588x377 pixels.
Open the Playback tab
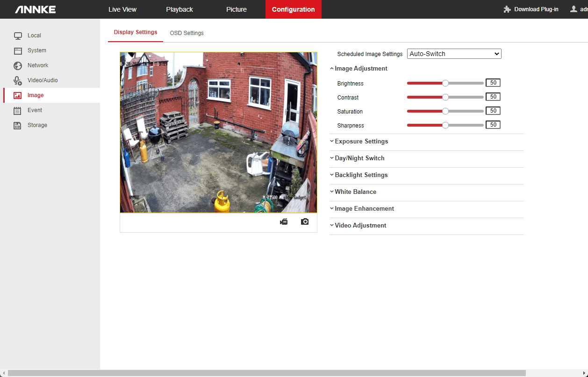179,9
